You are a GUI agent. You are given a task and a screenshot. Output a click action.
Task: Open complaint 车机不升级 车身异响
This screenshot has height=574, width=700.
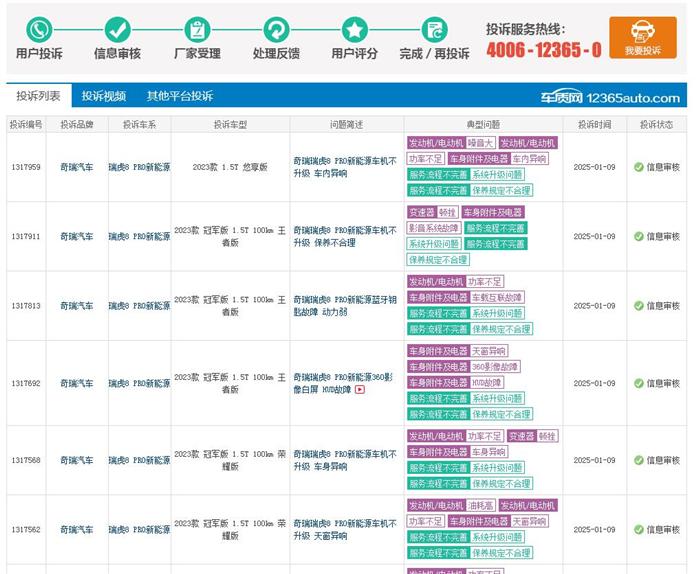tap(345, 460)
